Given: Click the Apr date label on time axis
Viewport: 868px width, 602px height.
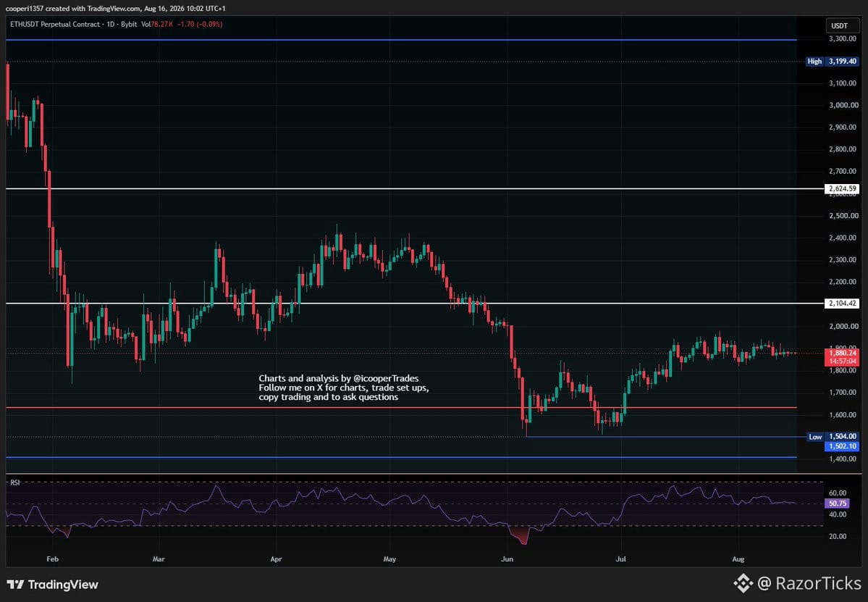Looking at the screenshot, I should (277, 559).
